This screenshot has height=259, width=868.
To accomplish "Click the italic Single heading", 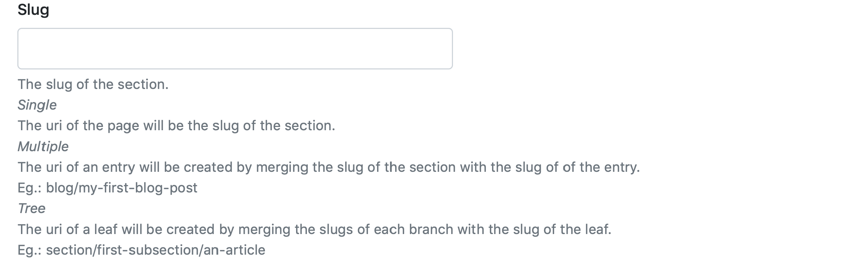I will (37, 105).
